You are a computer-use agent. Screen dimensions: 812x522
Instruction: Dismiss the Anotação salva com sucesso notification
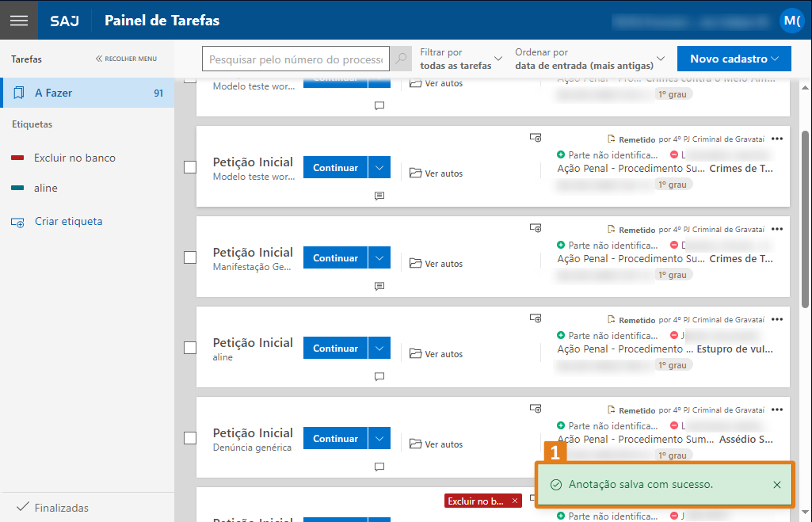(x=776, y=485)
